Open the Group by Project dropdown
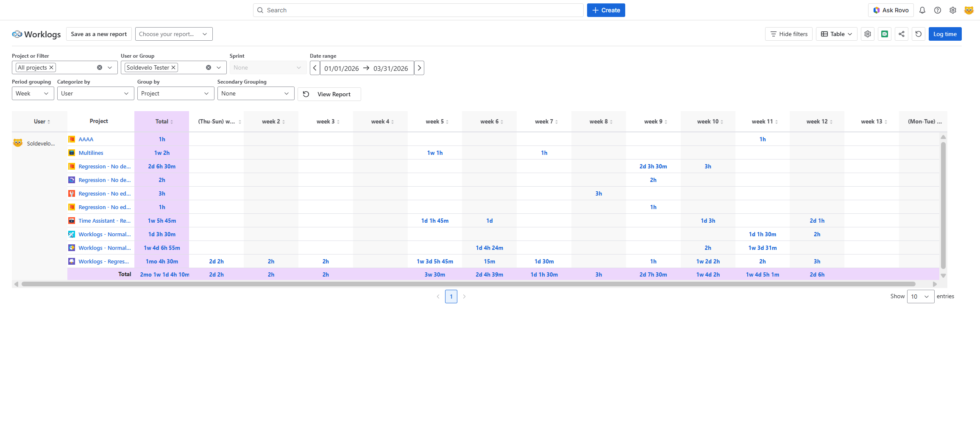This screenshot has width=980, height=442. click(176, 93)
